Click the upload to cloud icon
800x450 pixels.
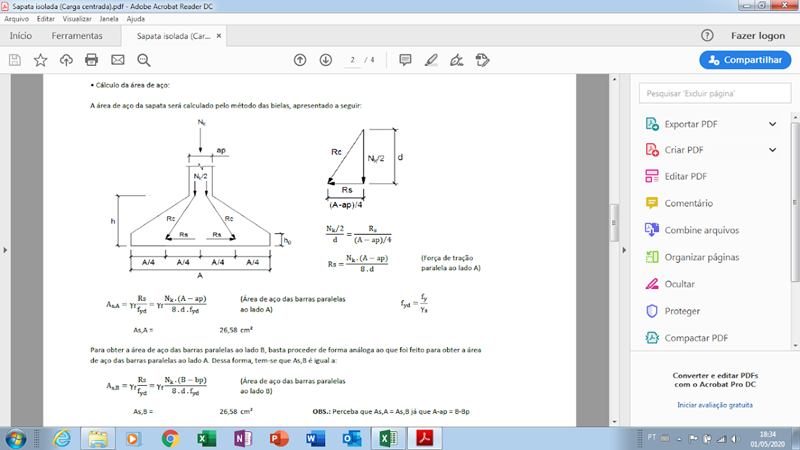tap(66, 60)
